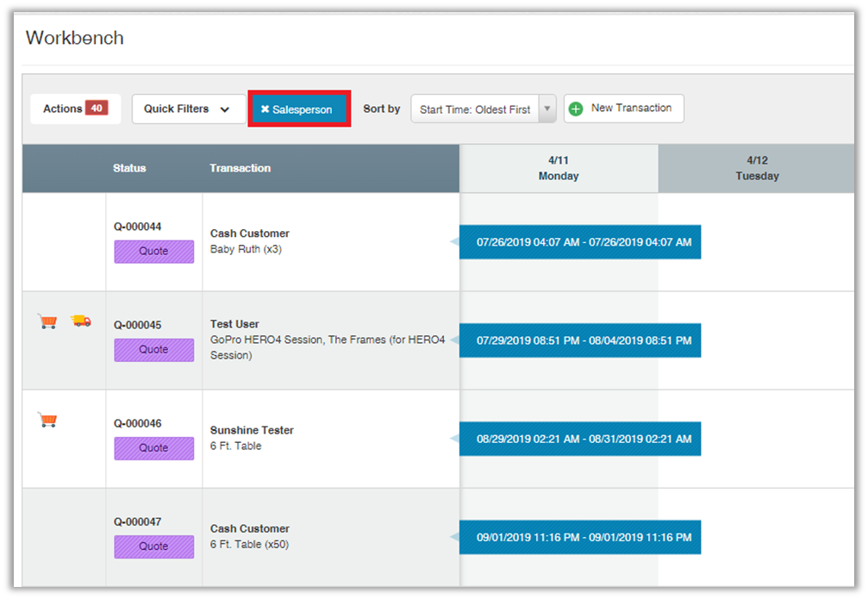
Task: Click the shopping cart icon for Q-000045
Action: click(x=47, y=321)
